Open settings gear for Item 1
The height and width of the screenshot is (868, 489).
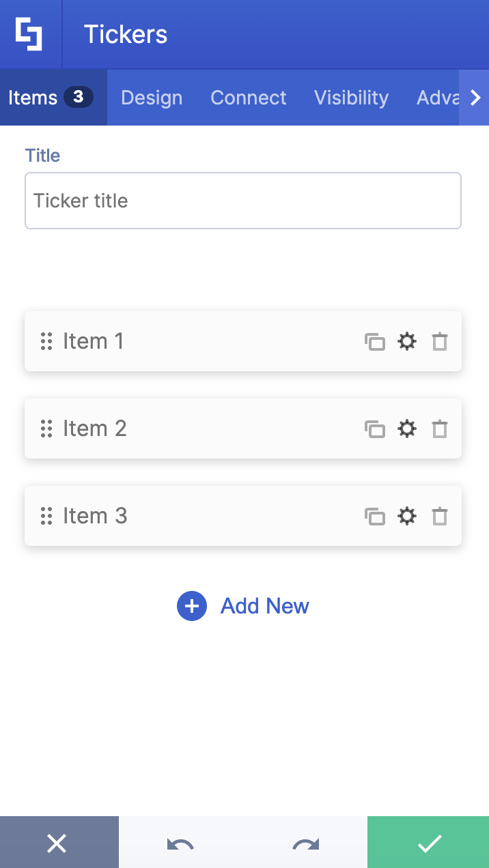tap(407, 341)
